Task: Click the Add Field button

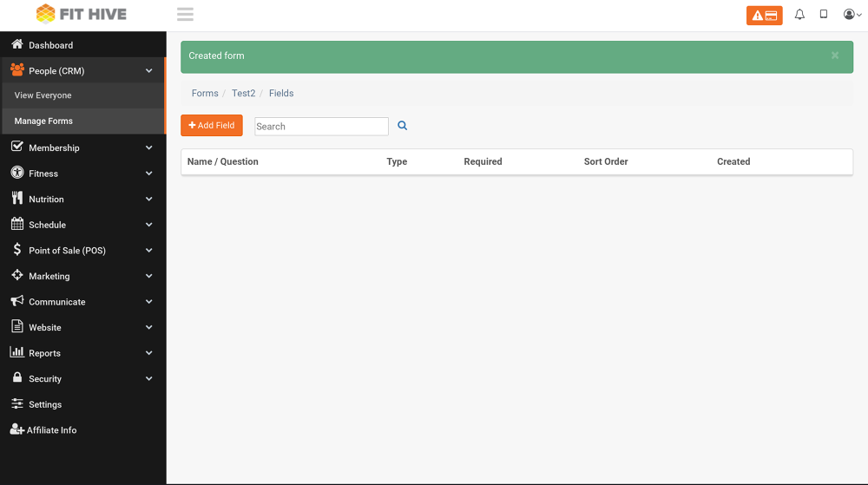Action: pos(212,126)
